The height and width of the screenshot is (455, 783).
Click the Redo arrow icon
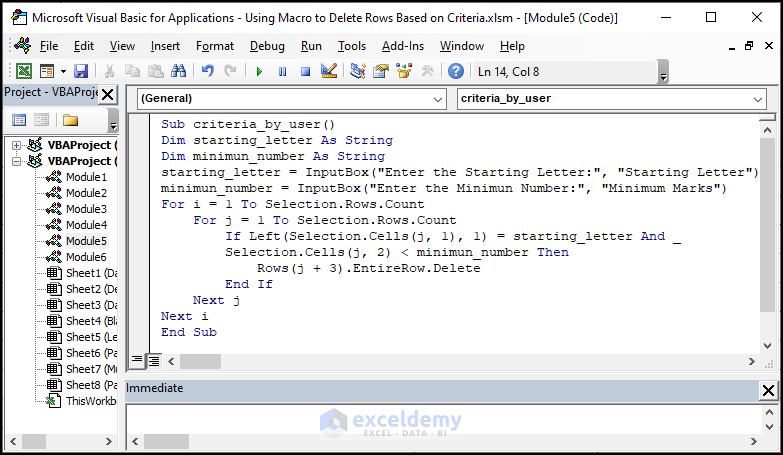(230, 71)
